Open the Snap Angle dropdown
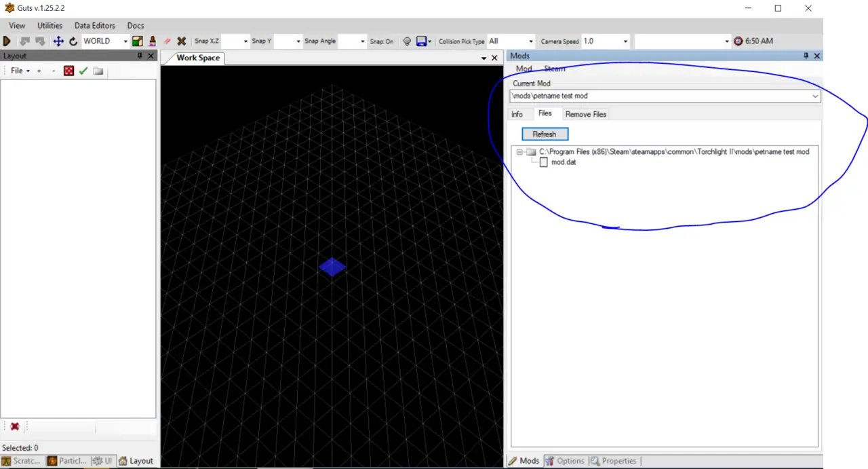 tap(361, 41)
